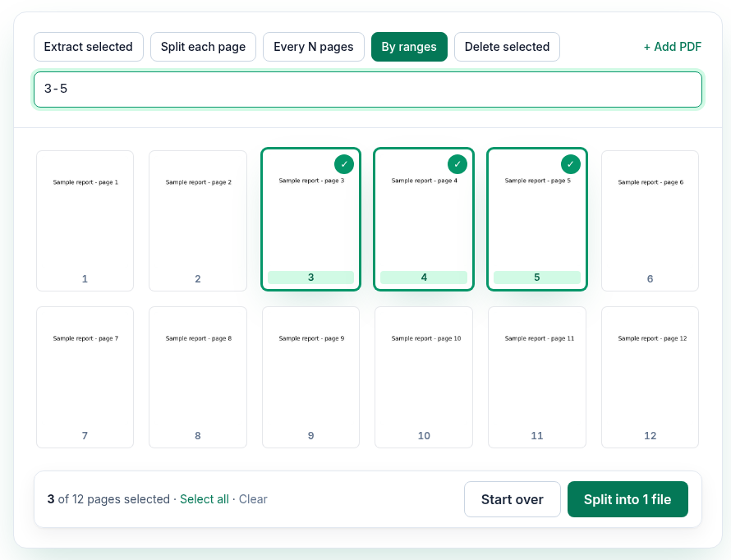Select the By ranges mode

point(409,47)
